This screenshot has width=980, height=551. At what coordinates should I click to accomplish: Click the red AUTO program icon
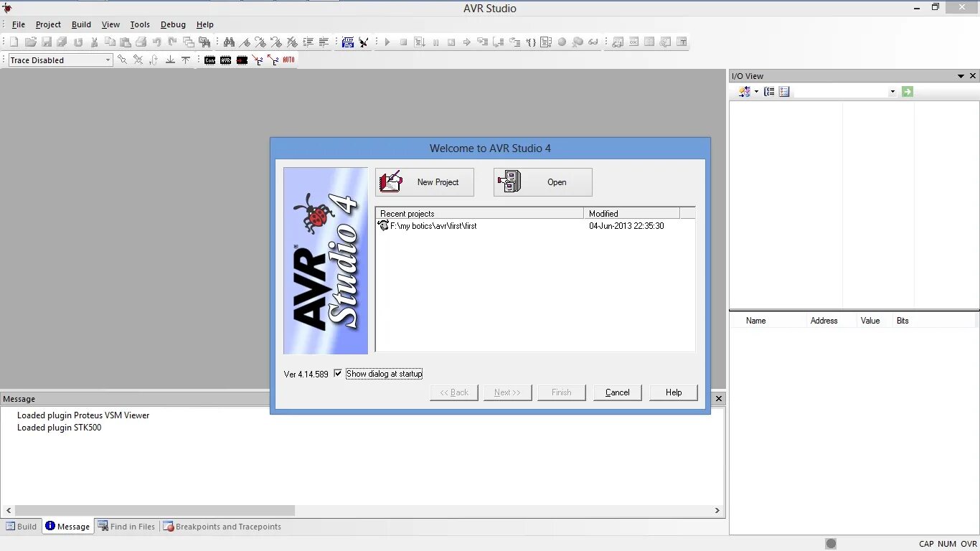[x=288, y=60]
